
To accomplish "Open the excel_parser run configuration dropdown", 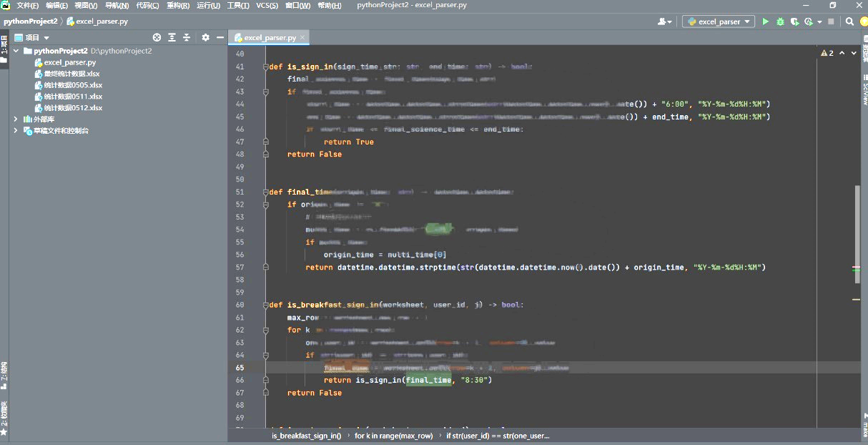I will click(x=719, y=21).
